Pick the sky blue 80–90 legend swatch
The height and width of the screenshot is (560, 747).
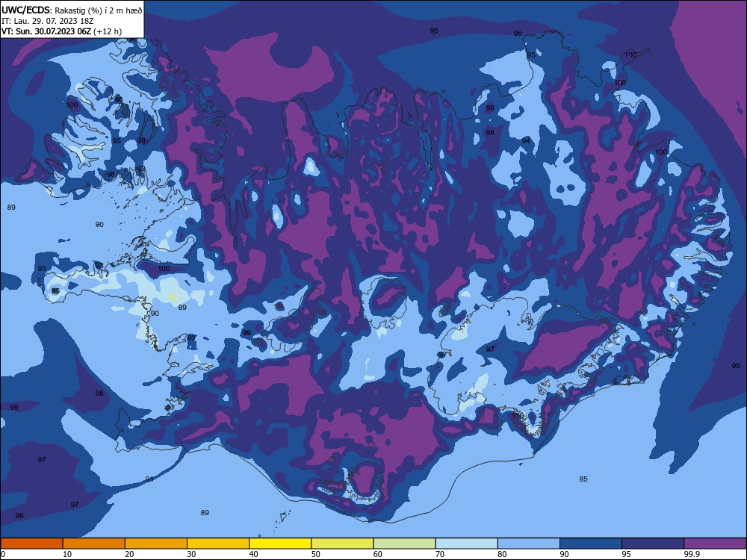[529, 544]
